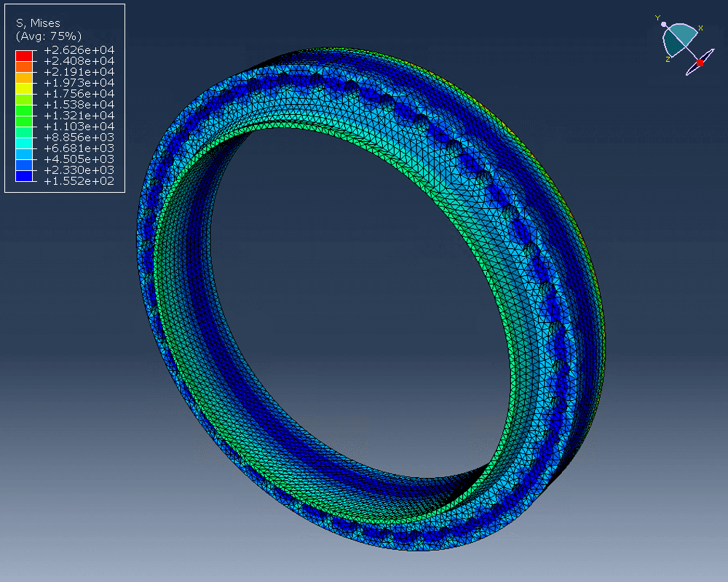The image size is (728, 582).
Task: Click the 3D compass view triad
Action: [685, 45]
